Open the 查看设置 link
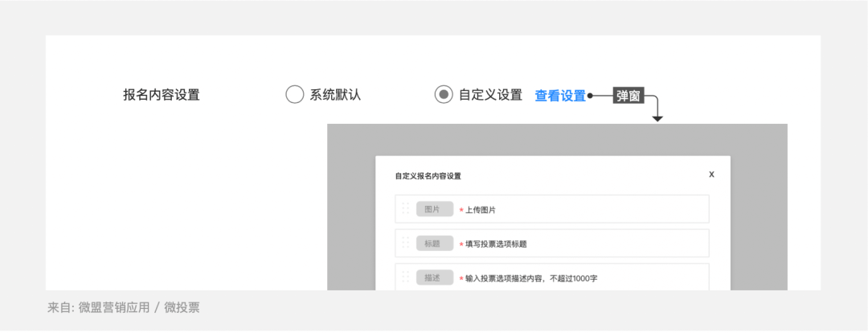This screenshot has height=333, width=868. pyautogui.click(x=560, y=96)
